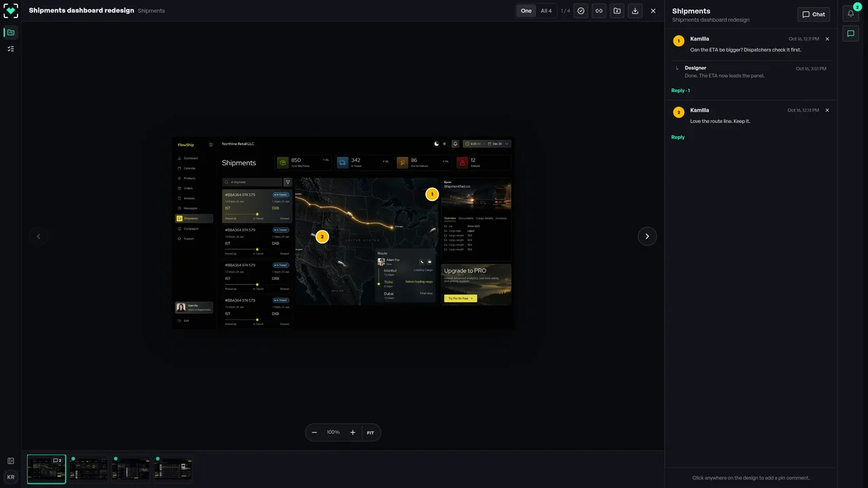Open the KR user avatar menu
Image resolution: width=868 pixels, height=488 pixels.
point(11,477)
